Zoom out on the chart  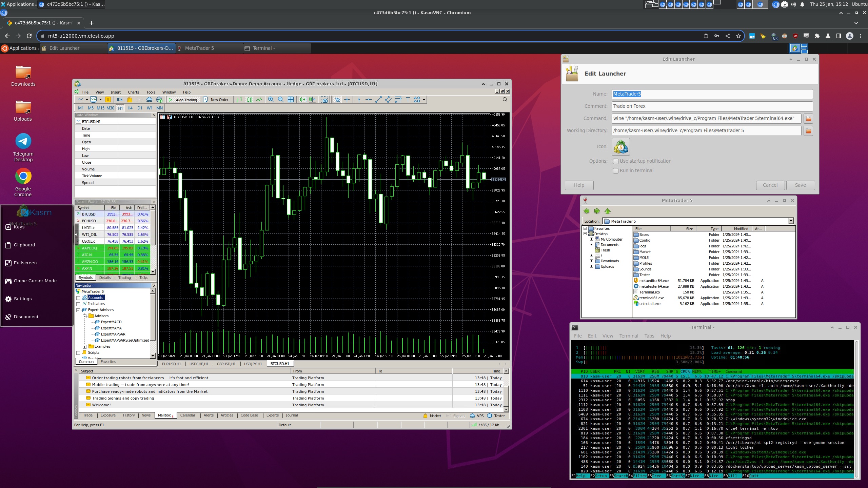tap(280, 100)
